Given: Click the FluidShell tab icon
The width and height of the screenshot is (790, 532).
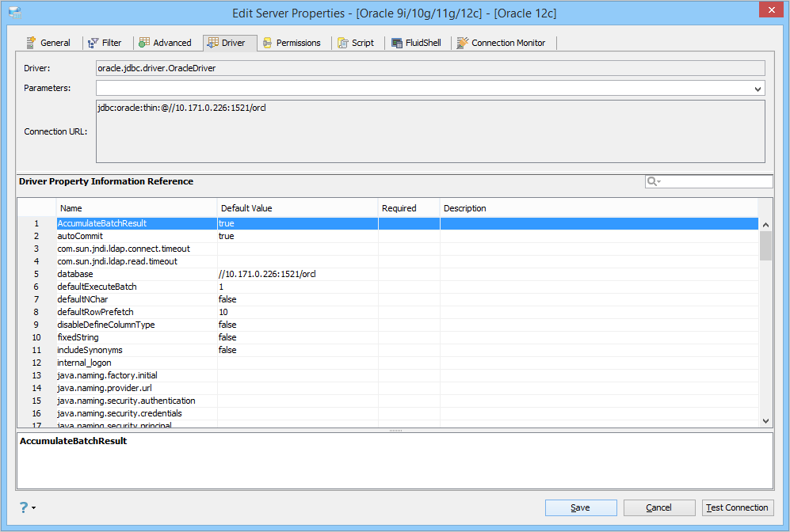Looking at the screenshot, I should [397, 43].
